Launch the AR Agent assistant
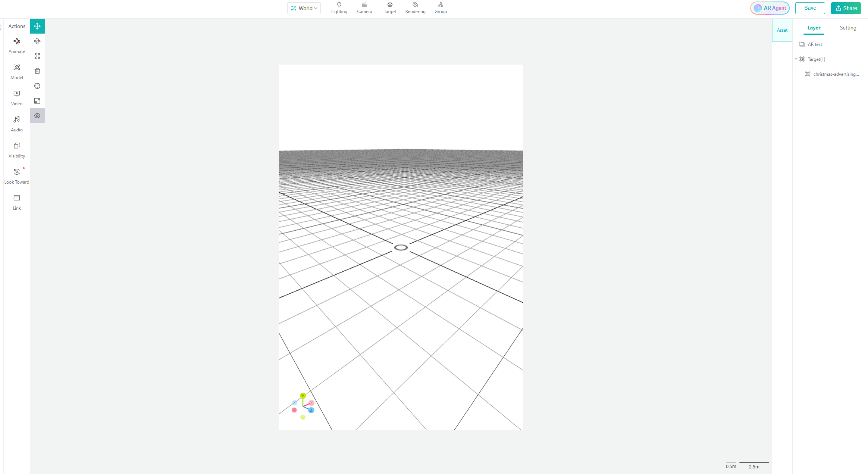Screen dimensions: 868x474 click(770, 8)
